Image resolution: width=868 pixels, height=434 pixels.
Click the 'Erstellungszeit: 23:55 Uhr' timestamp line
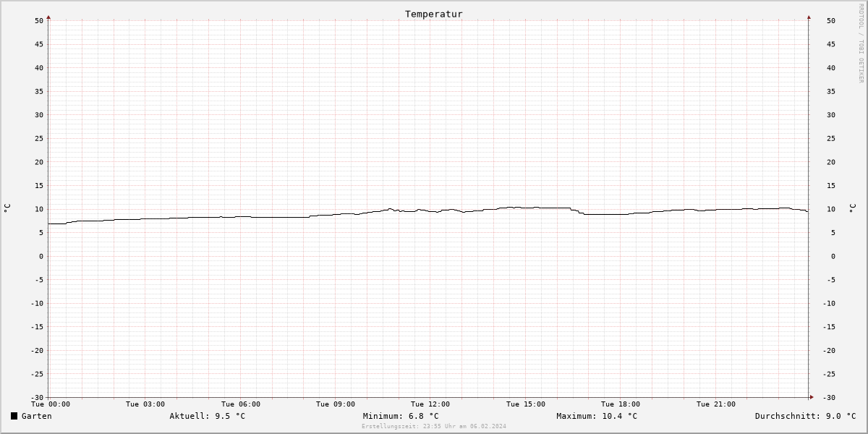point(434,426)
